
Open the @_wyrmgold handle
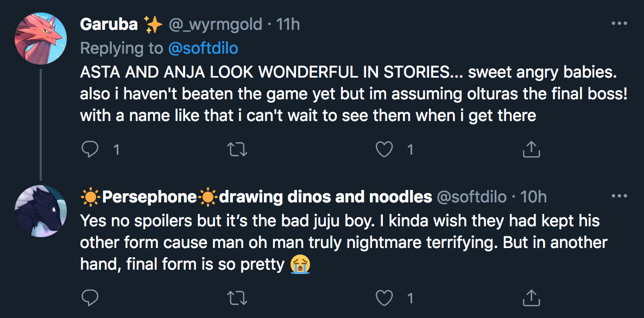[216, 24]
